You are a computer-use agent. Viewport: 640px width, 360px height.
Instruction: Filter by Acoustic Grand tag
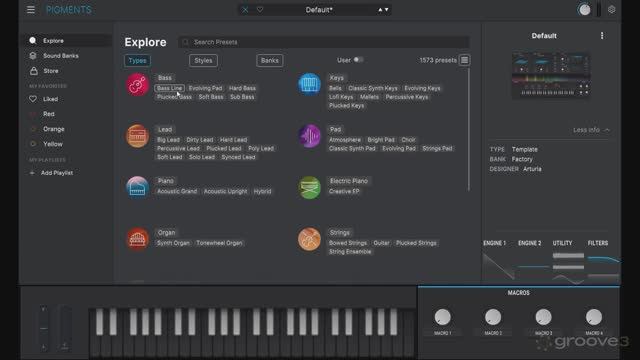click(x=177, y=191)
